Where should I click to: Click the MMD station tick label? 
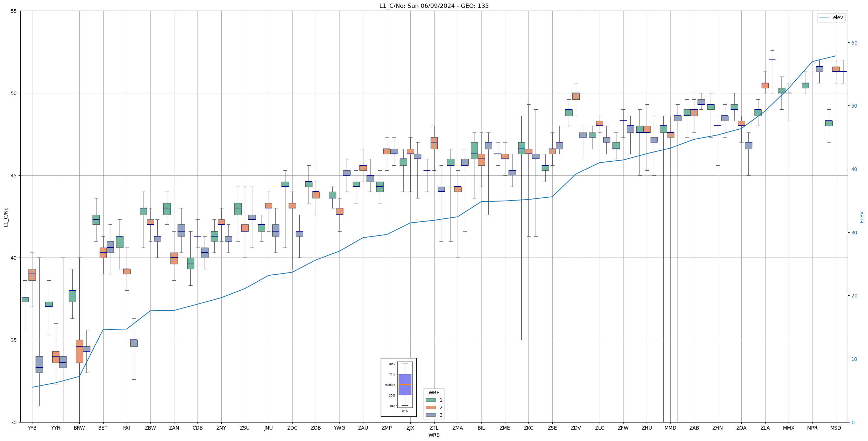(670, 428)
